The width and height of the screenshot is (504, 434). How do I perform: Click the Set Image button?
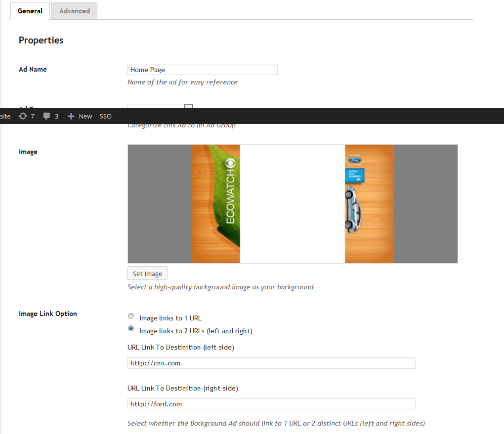148,274
